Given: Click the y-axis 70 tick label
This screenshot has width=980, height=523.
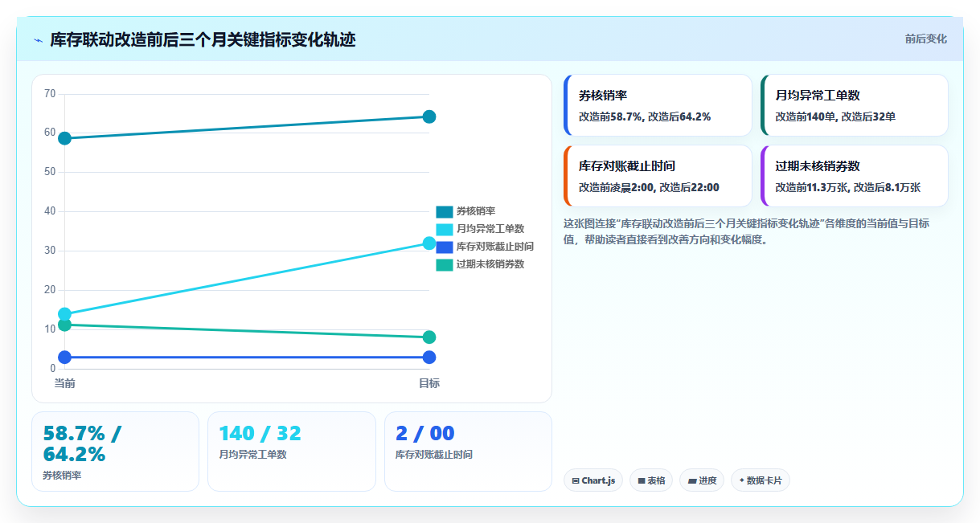Looking at the screenshot, I should point(50,94).
